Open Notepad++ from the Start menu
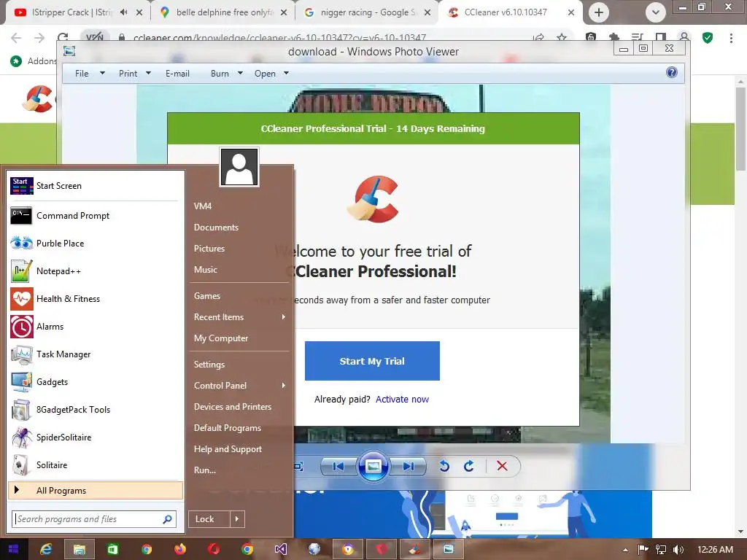Viewport: 747px width, 560px height. point(96,271)
